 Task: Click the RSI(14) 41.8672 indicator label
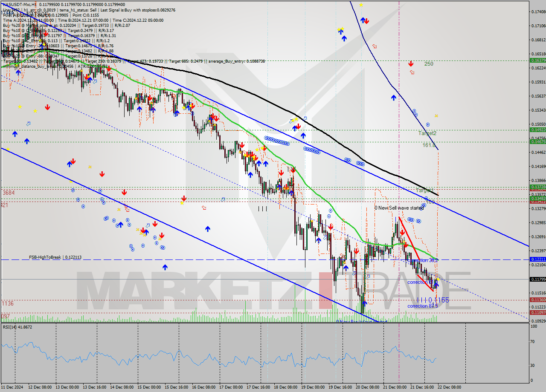click(17, 327)
